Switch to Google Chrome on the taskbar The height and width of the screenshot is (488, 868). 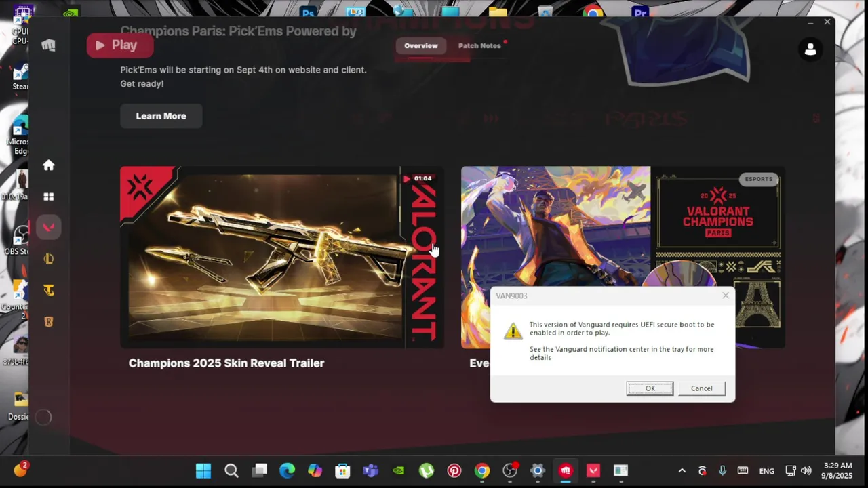[x=482, y=470]
